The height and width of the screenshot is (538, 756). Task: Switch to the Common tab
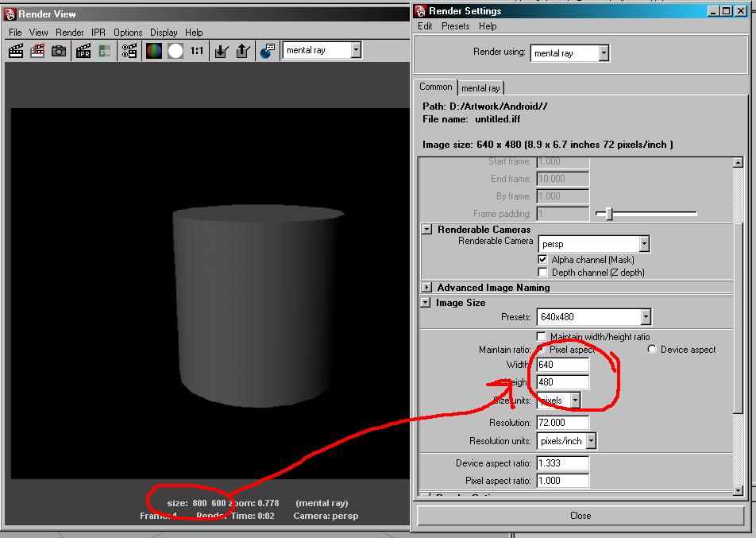pyautogui.click(x=436, y=87)
